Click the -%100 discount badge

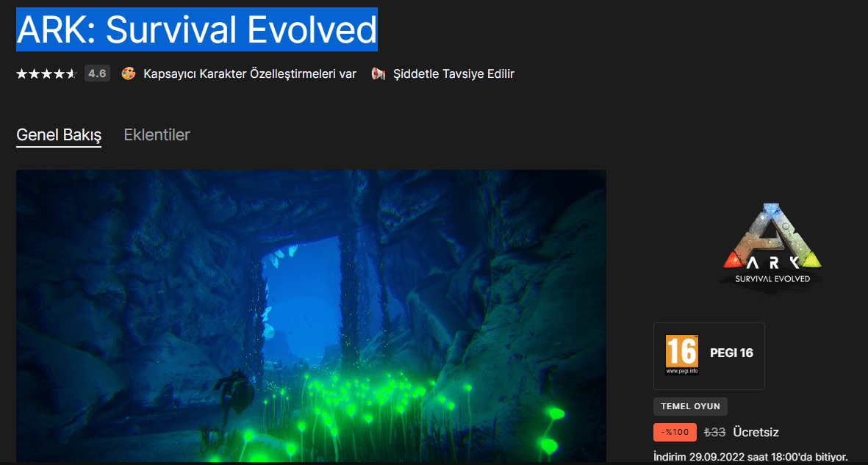pos(675,433)
